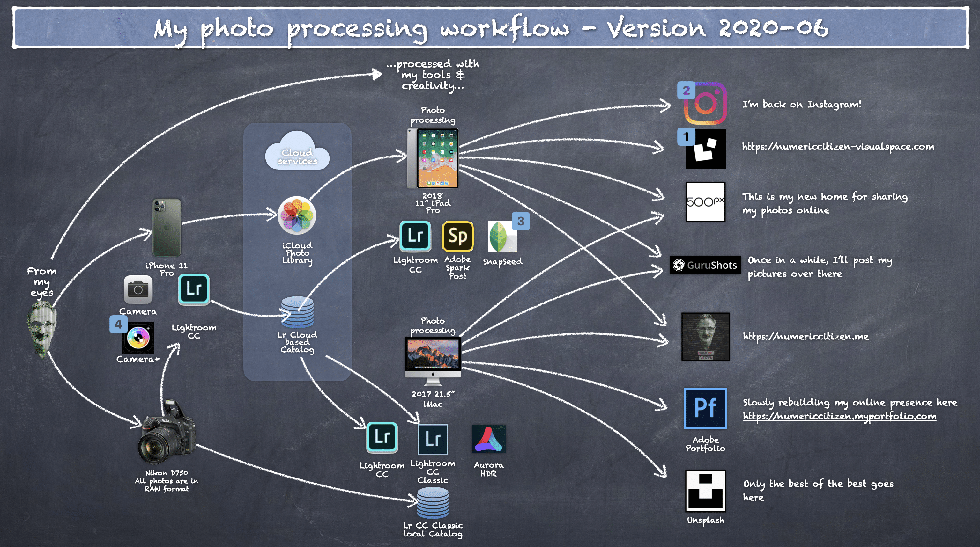Screen dimensions: 980x547
Task: Click the iCloud Photo Library icon
Action: tap(297, 215)
